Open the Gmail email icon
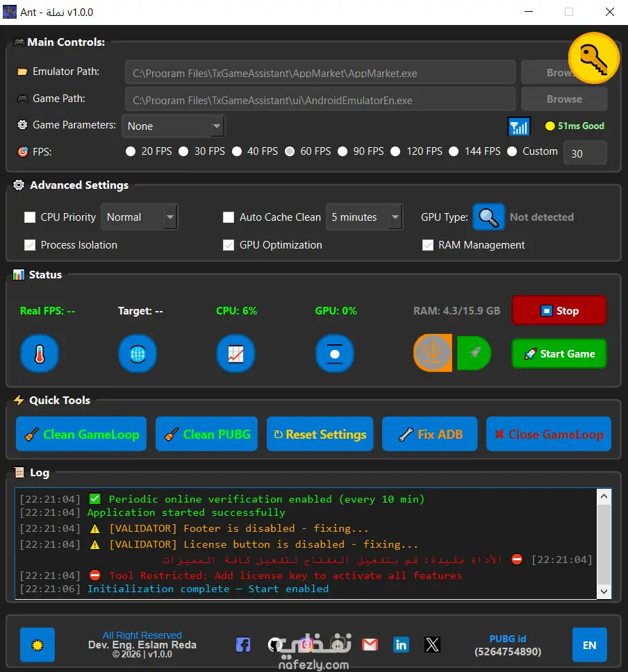This screenshot has width=628, height=672. [x=370, y=644]
